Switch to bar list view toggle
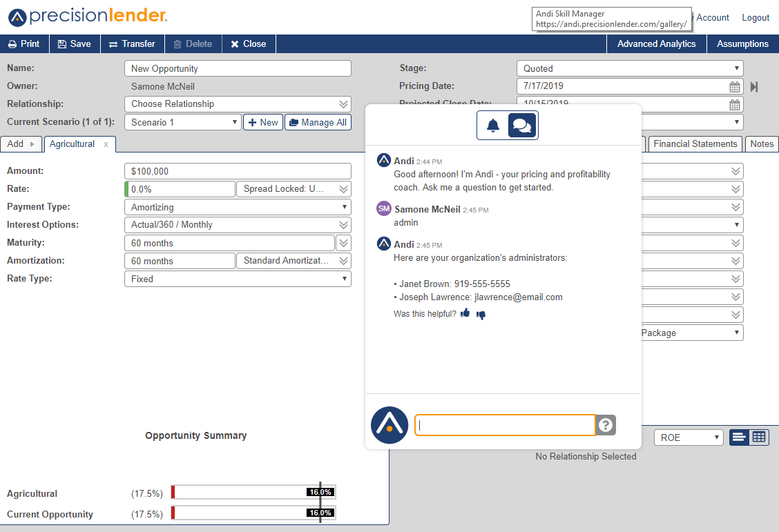 pos(739,437)
